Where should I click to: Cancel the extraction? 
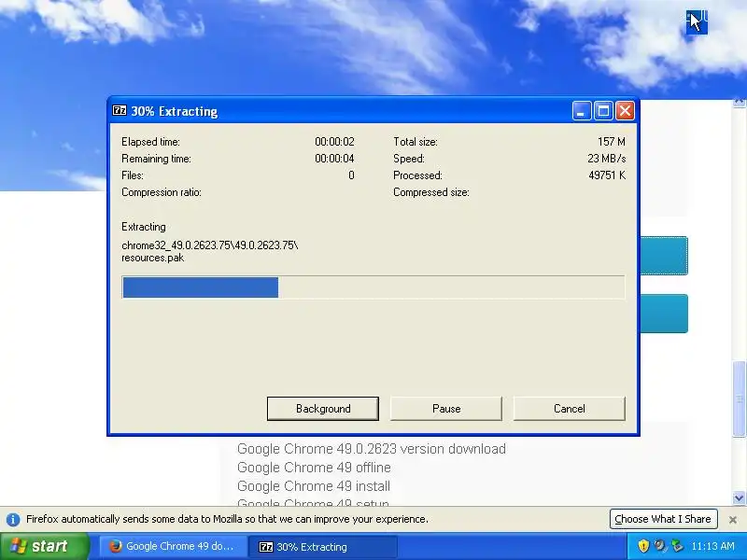tap(569, 409)
